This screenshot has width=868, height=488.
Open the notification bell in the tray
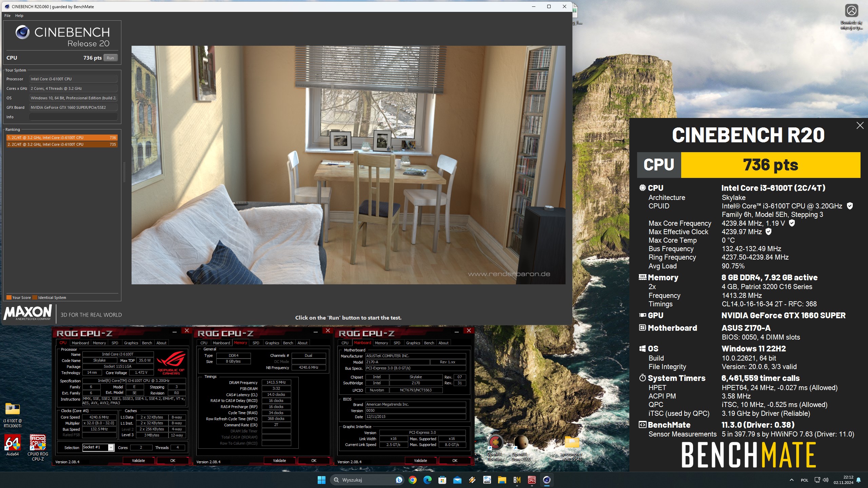point(859,480)
